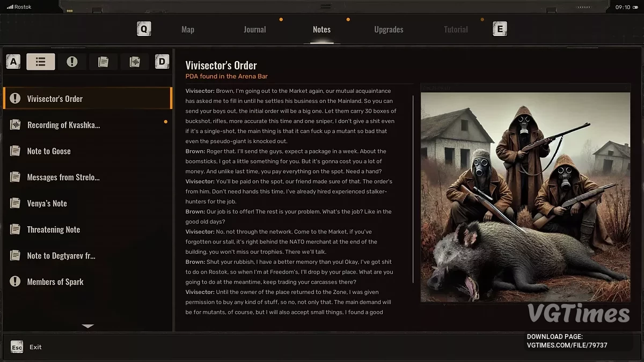Open the Map tab
Viewport: 644px width, 362px height.
point(188,29)
